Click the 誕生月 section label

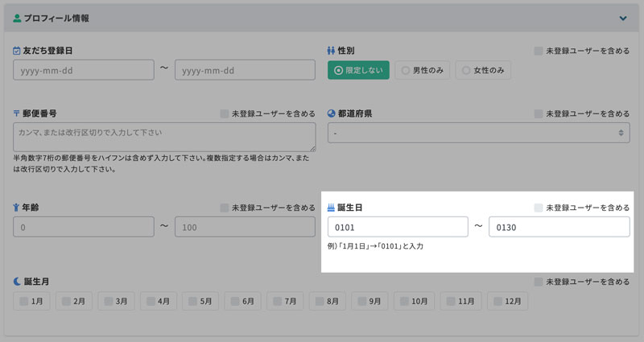pos(36,282)
